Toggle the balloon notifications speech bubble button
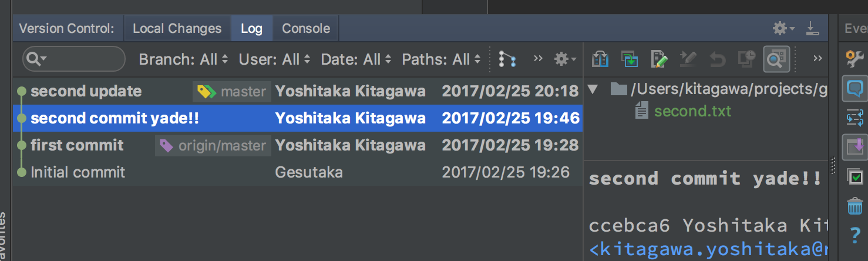 pos(855,89)
